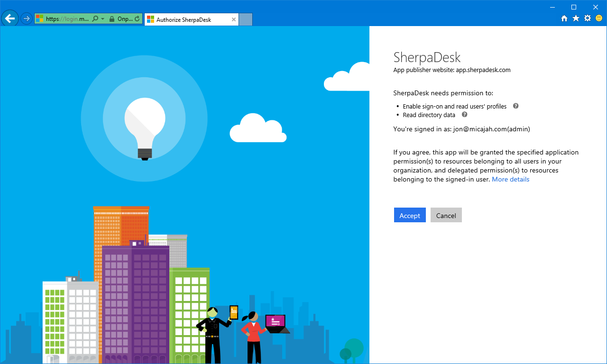Click the forward navigation arrow
607x364 pixels.
[x=27, y=18]
